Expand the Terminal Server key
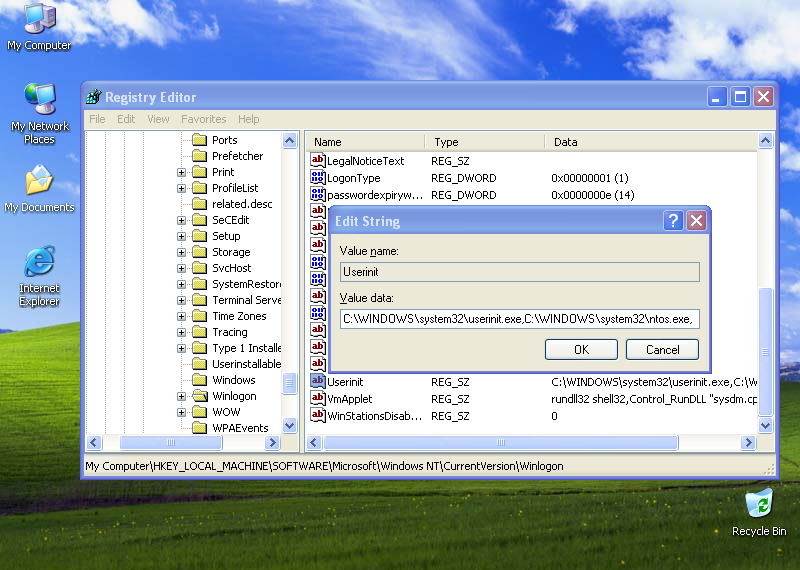 tap(181, 301)
